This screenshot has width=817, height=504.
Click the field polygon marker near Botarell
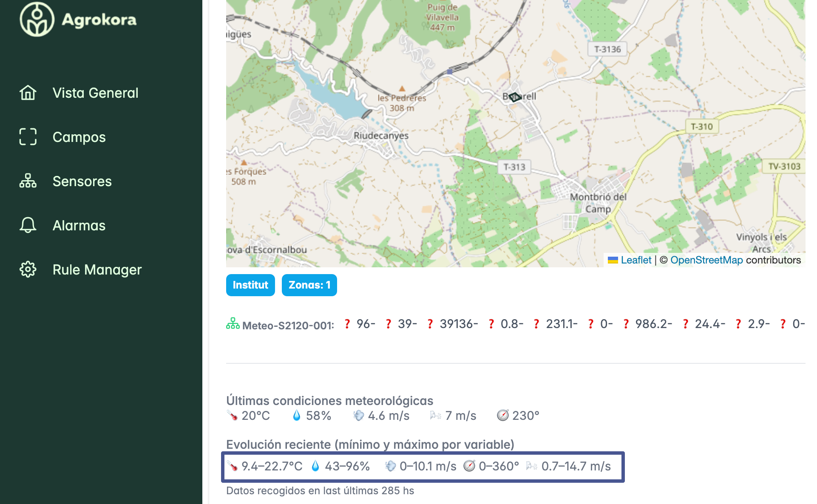(515, 97)
